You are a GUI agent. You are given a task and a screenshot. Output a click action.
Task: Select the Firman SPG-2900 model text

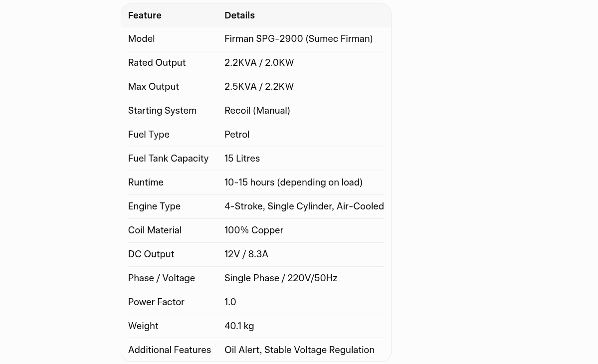tap(298, 39)
